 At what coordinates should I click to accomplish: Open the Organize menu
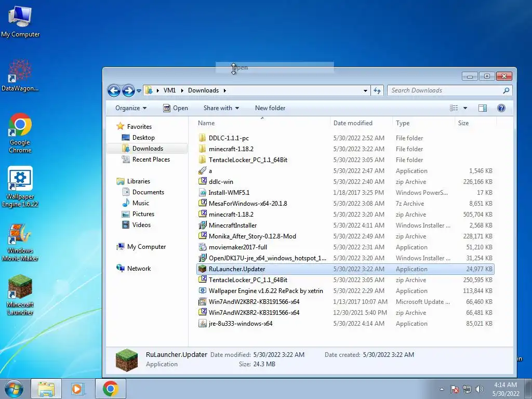tap(131, 108)
